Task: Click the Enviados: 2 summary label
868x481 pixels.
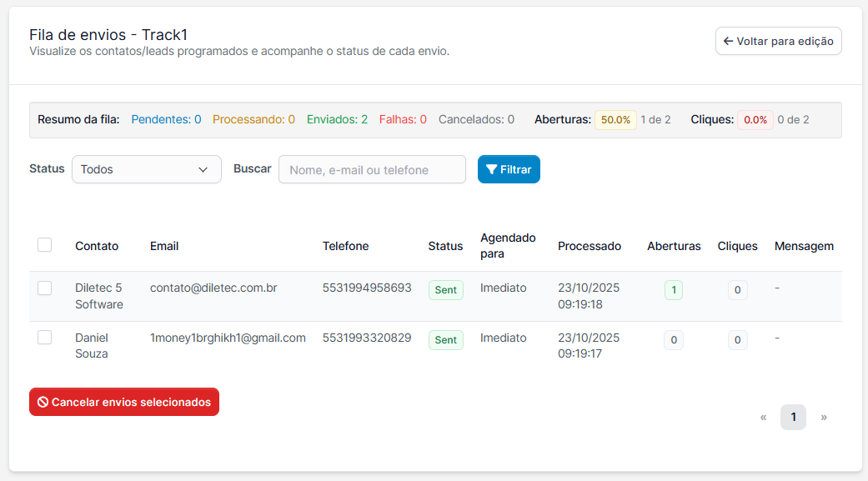Action: pyautogui.click(x=337, y=120)
